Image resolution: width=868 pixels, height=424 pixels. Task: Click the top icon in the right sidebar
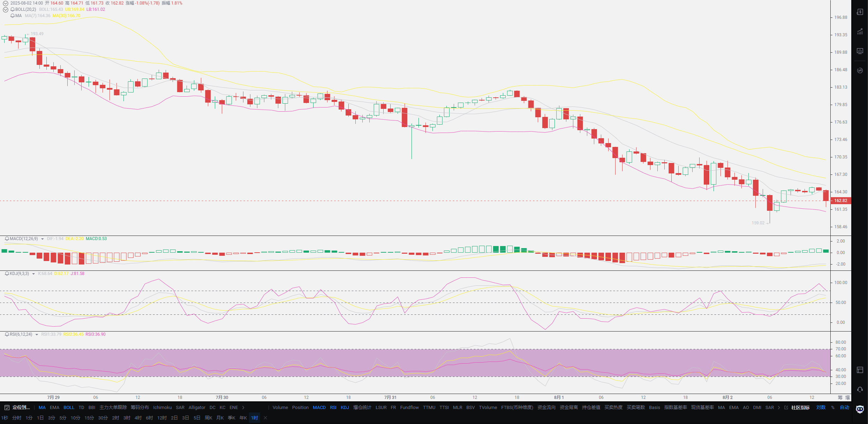click(x=860, y=12)
